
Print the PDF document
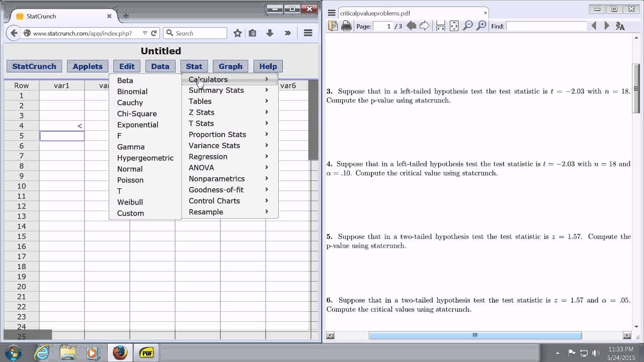[x=346, y=26]
